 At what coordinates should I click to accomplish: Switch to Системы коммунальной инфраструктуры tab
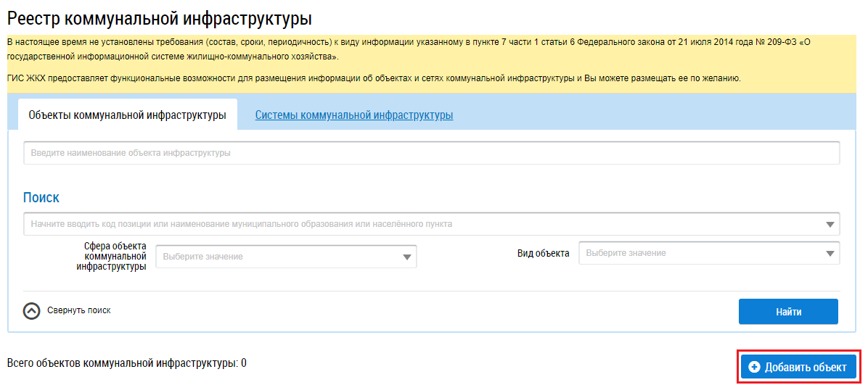[x=354, y=115]
